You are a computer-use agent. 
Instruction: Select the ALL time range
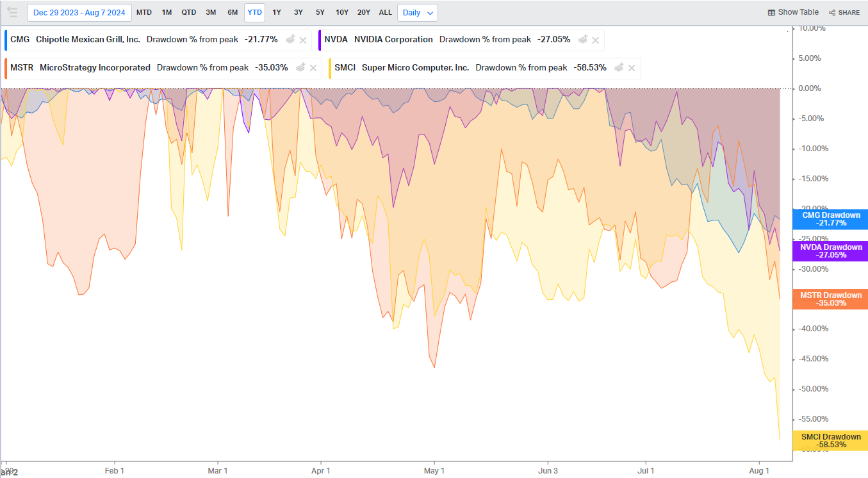tap(386, 13)
